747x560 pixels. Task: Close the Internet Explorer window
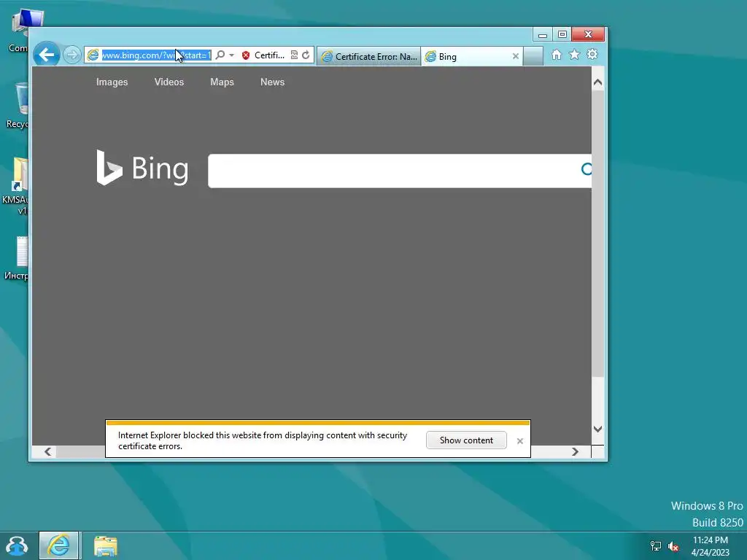pyautogui.click(x=589, y=34)
